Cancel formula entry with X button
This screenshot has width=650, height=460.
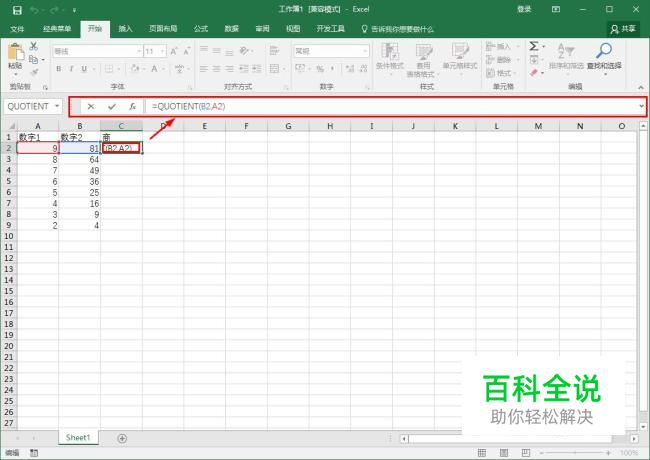(x=91, y=107)
